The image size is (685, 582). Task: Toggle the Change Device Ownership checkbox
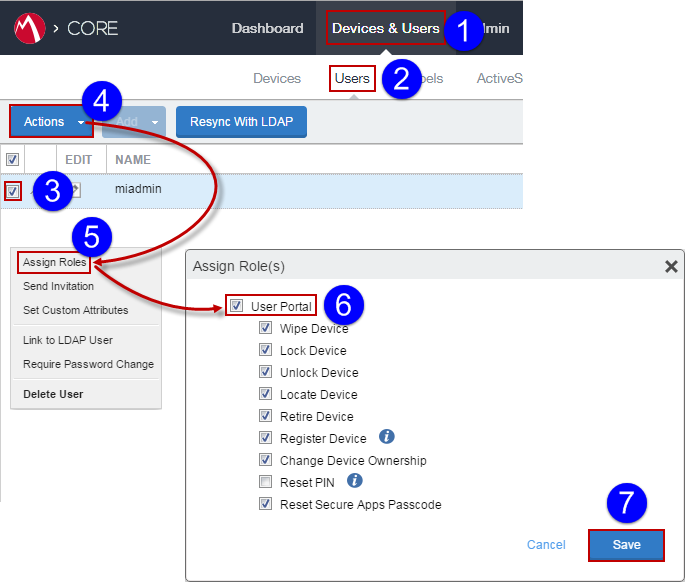(265, 460)
